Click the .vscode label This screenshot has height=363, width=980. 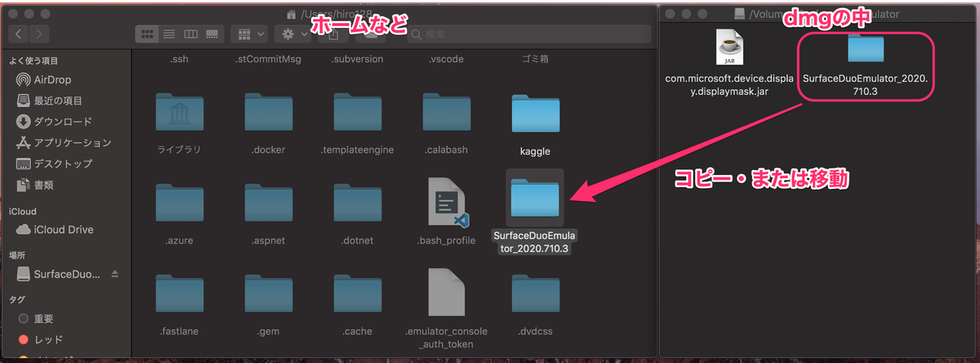click(447, 60)
